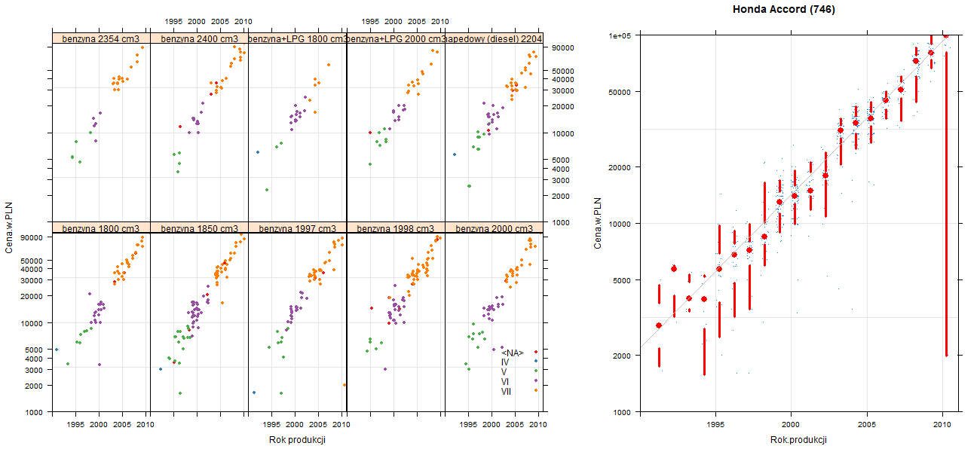
Task: Click the "VII" legend label
Action: pyautogui.click(x=507, y=391)
